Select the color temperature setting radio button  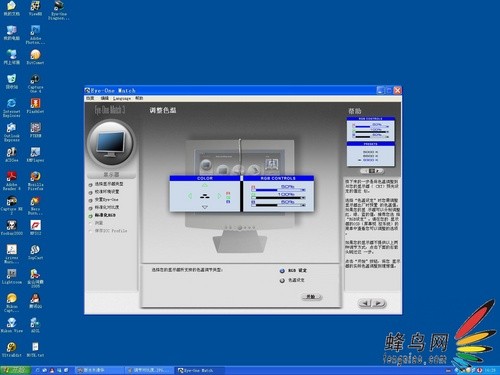tap(282, 280)
